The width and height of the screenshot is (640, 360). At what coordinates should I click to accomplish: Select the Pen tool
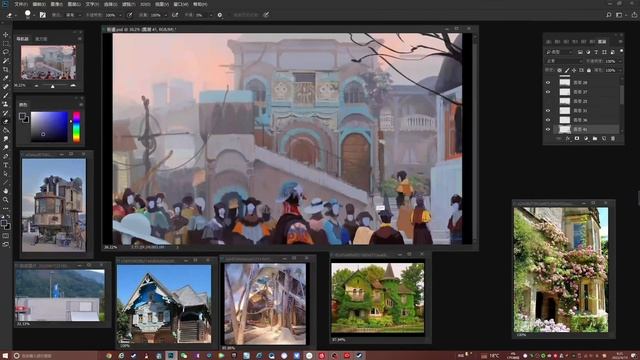coord(6,156)
